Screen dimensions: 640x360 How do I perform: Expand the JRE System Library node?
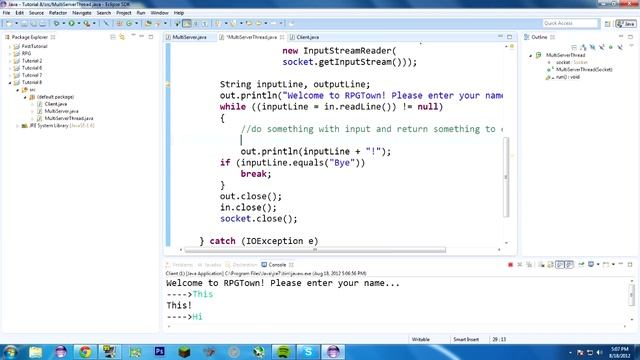click(x=18, y=126)
